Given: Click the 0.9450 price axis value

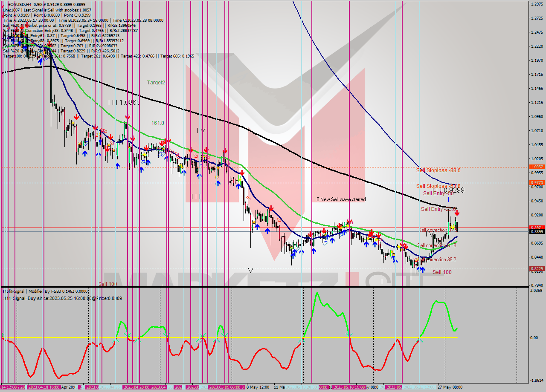Looking at the screenshot, I should click(x=537, y=201).
